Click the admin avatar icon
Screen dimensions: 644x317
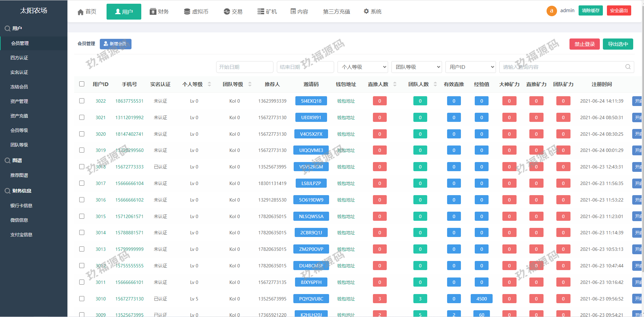click(x=552, y=11)
